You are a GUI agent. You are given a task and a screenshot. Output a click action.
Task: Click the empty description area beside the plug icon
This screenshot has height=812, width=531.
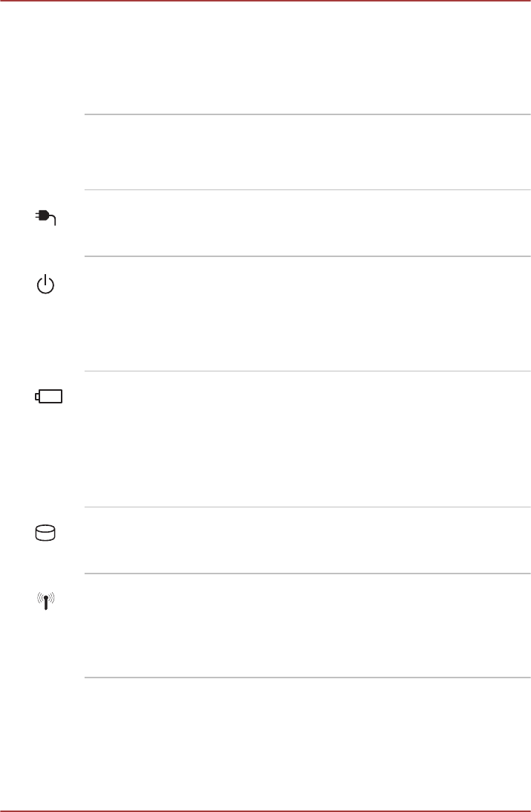click(x=307, y=223)
